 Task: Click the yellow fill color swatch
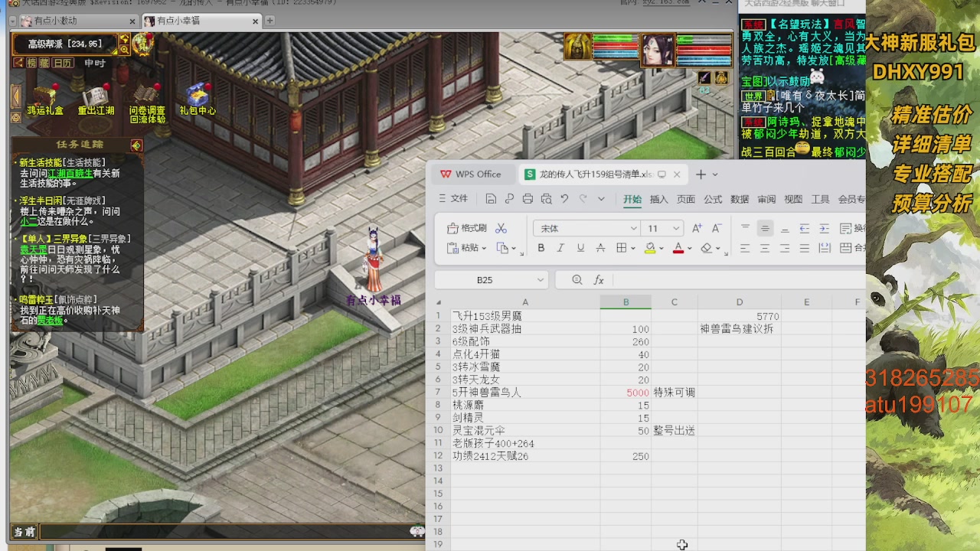click(x=650, y=248)
